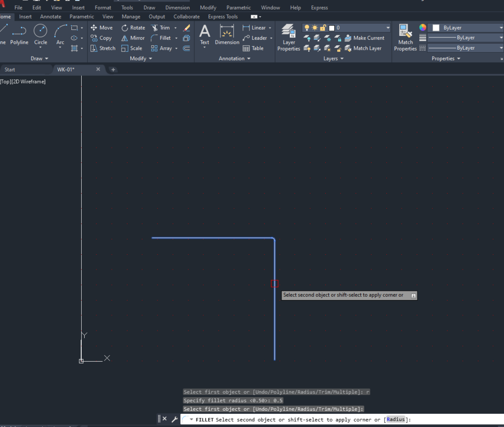
Task: Expand the Modify panel
Action: [141, 59]
